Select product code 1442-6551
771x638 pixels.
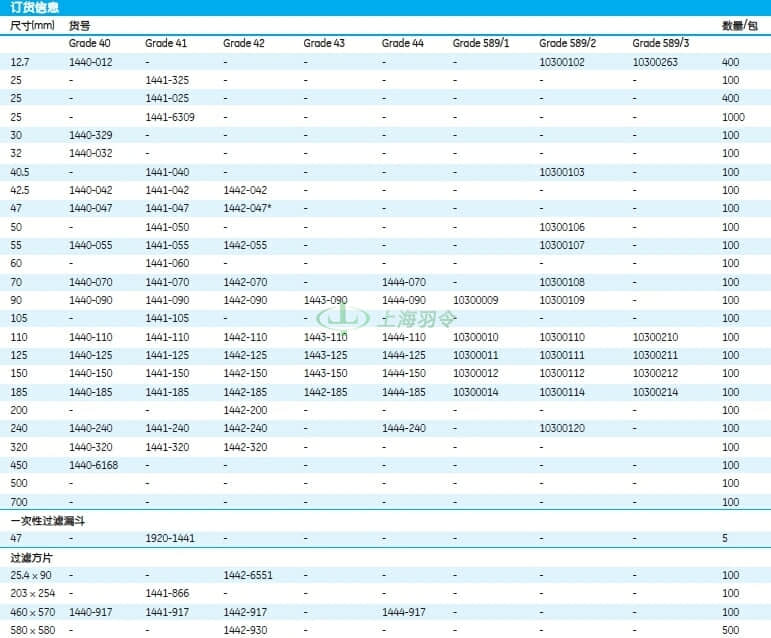click(x=248, y=575)
